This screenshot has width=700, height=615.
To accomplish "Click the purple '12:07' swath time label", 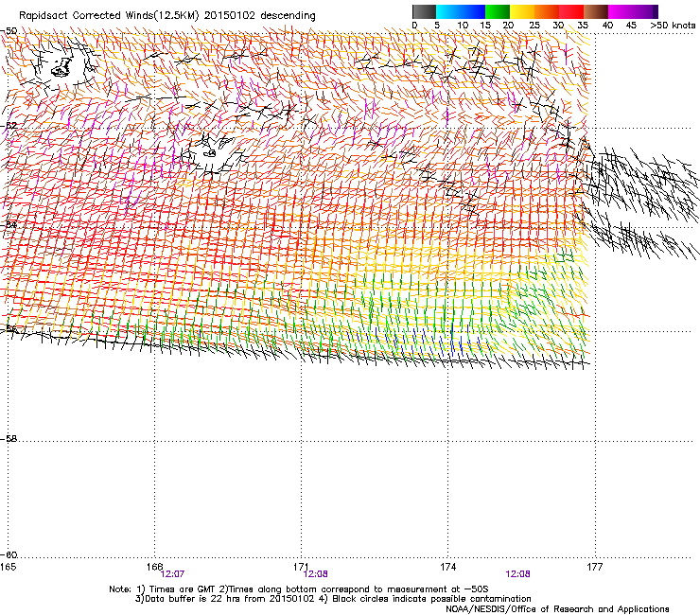I will (x=173, y=574).
